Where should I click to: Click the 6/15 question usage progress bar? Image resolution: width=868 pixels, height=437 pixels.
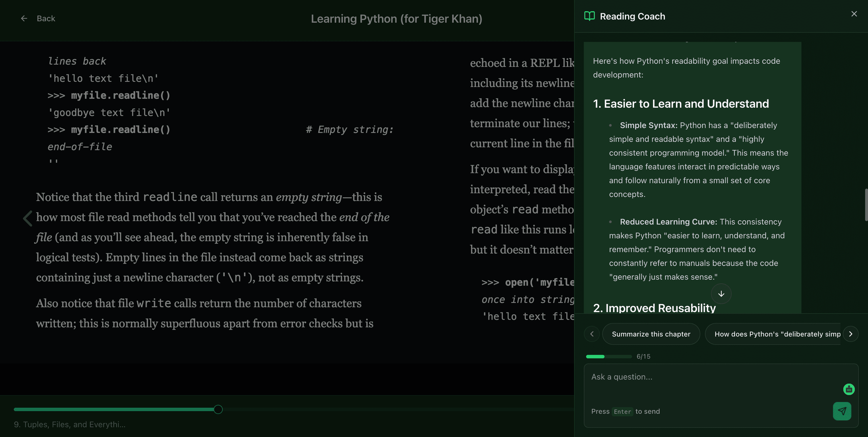pos(609,357)
